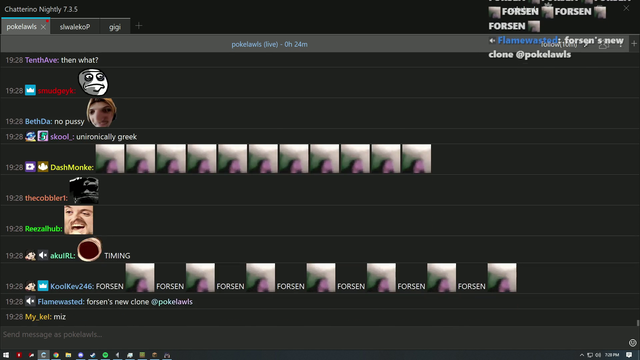Open File Explorer from the taskbar

click(68, 355)
